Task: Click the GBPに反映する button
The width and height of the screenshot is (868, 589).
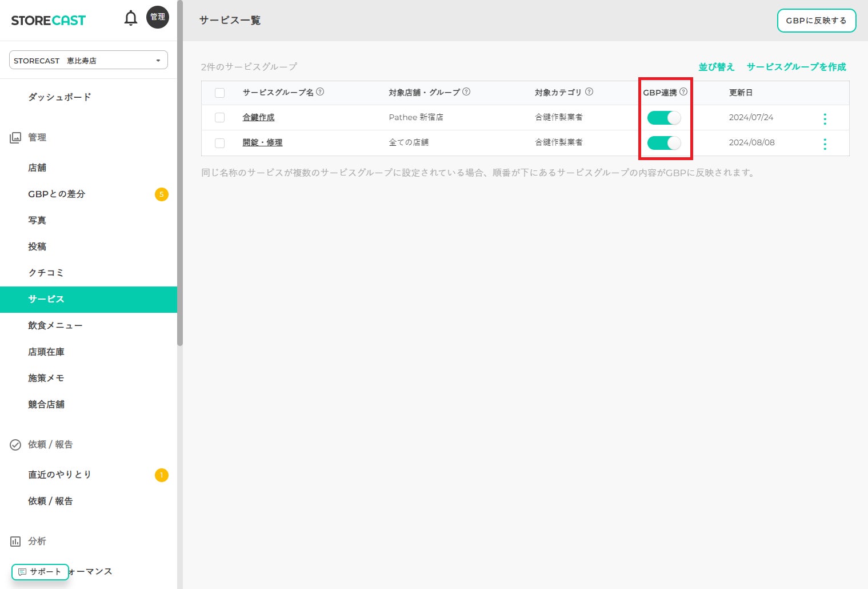Action: tap(816, 21)
